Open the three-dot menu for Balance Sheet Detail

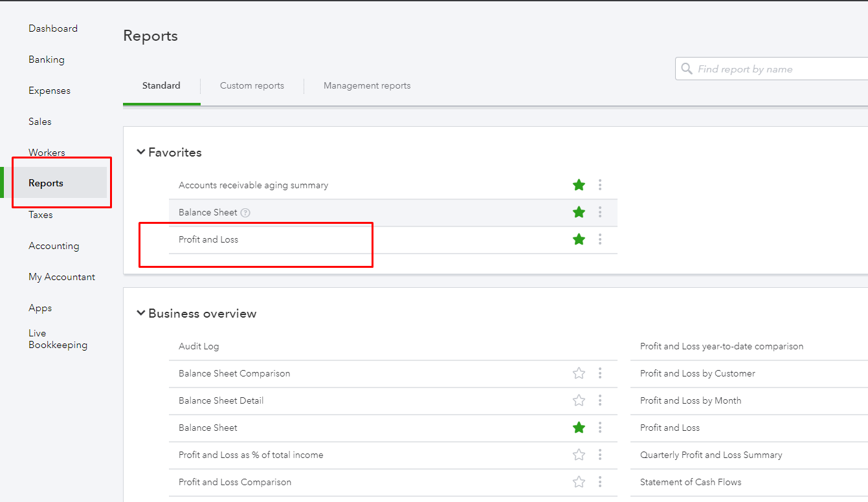(599, 400)
